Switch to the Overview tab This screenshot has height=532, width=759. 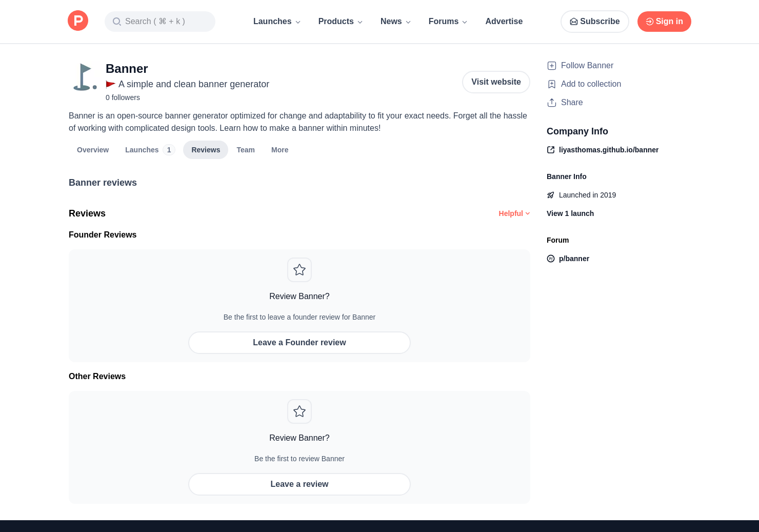tap(93, 150)
